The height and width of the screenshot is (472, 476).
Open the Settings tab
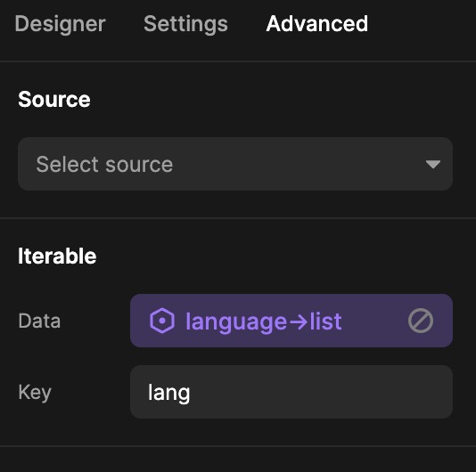pos(185,24)
